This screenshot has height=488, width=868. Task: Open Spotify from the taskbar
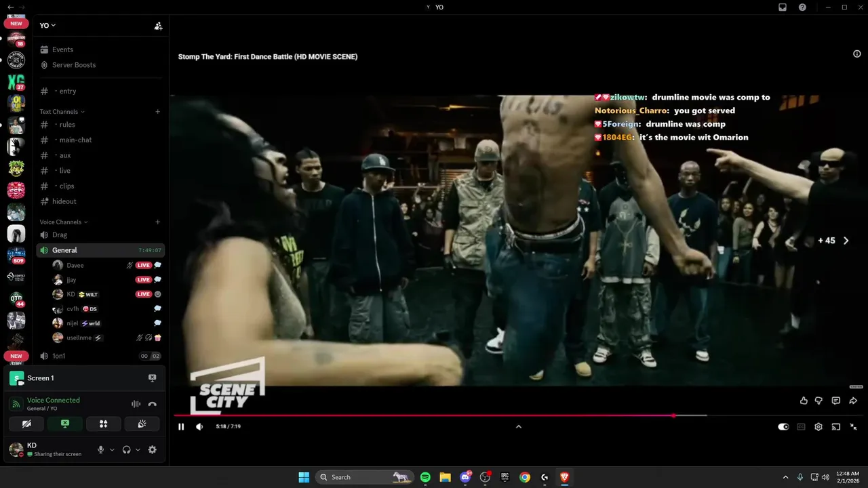click(x=425, y=477)
